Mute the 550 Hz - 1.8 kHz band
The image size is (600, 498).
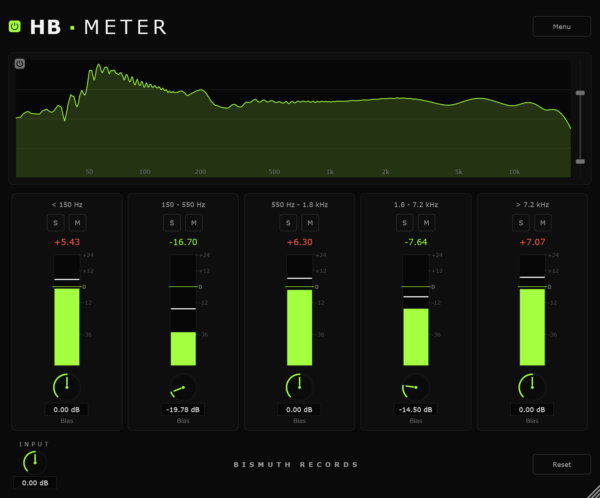pos(310,223)
